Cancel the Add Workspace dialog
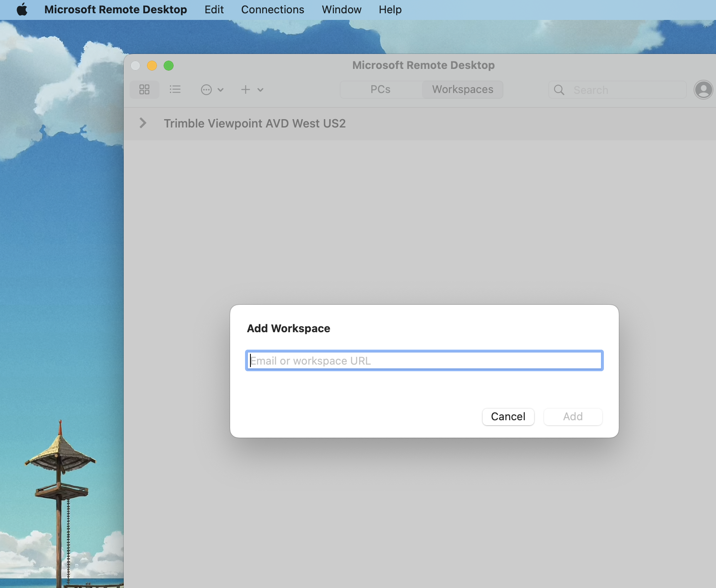Viewport: 716px width, 588px height. click(x=508, y=416)
